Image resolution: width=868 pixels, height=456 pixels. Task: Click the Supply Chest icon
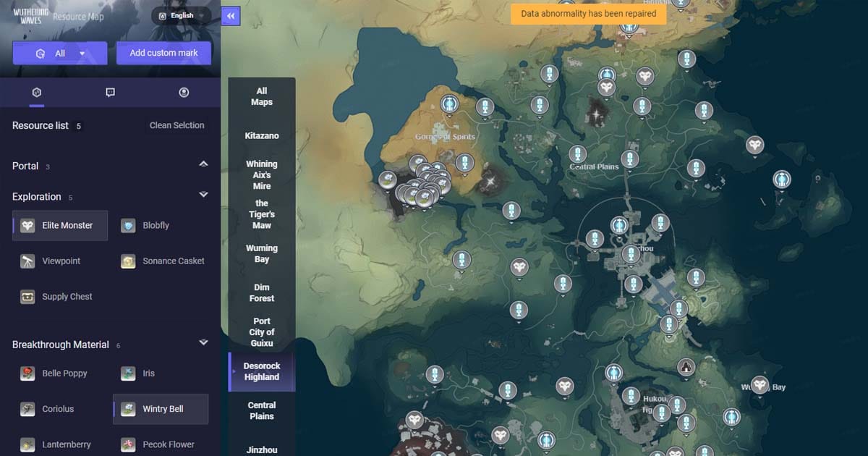(x=27, y=297)
